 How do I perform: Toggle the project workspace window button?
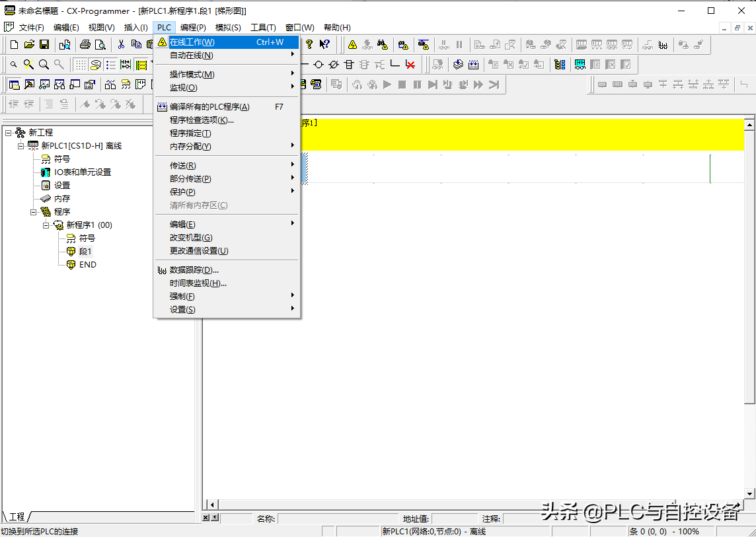(x=14, y=84)
